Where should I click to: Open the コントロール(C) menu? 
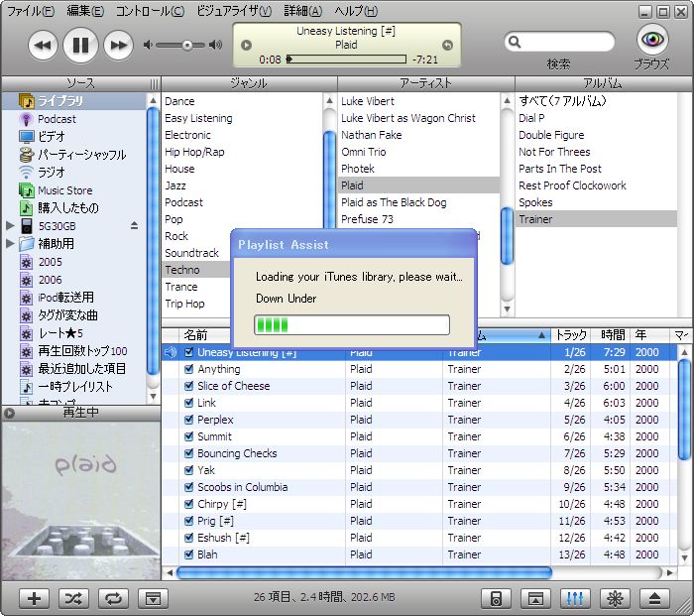150,11
